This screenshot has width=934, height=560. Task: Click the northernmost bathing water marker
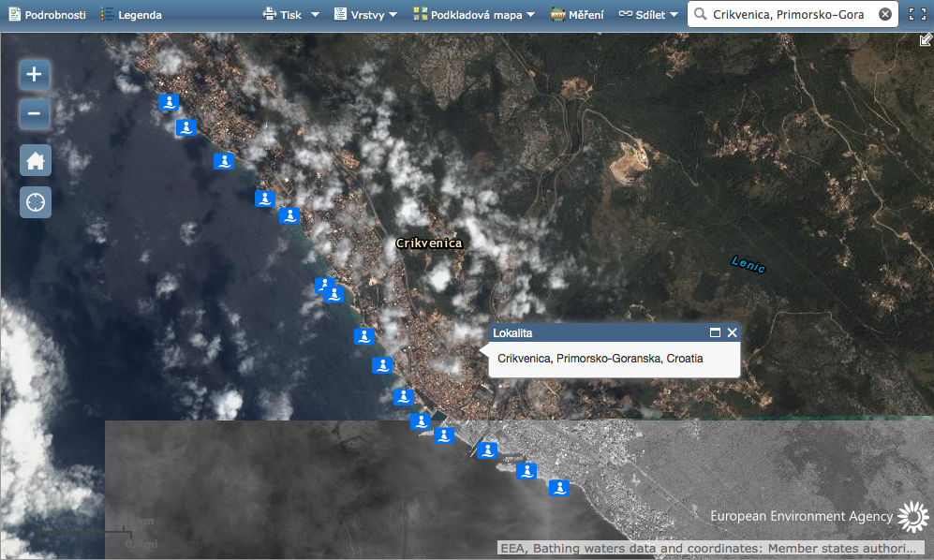pos(168,102)
